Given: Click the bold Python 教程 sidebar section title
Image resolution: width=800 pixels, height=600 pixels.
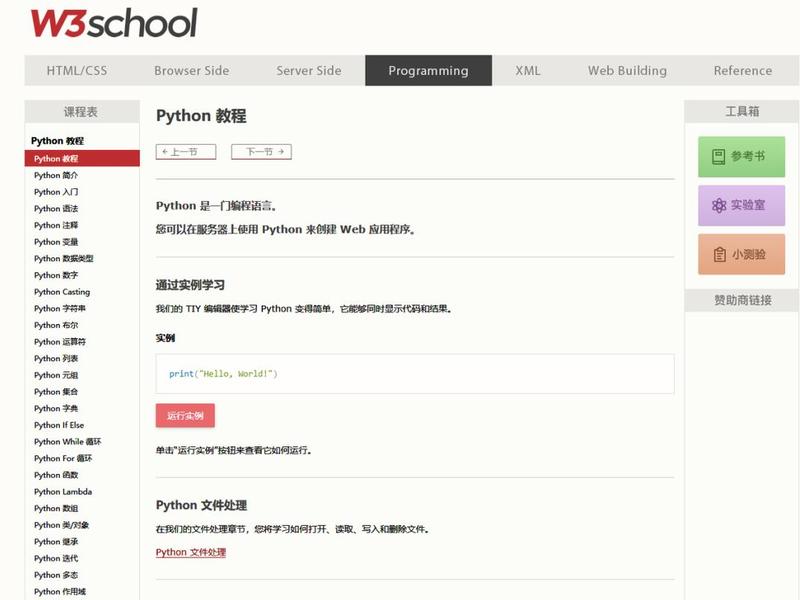Looking at the screenshot, I should [57, 141].
